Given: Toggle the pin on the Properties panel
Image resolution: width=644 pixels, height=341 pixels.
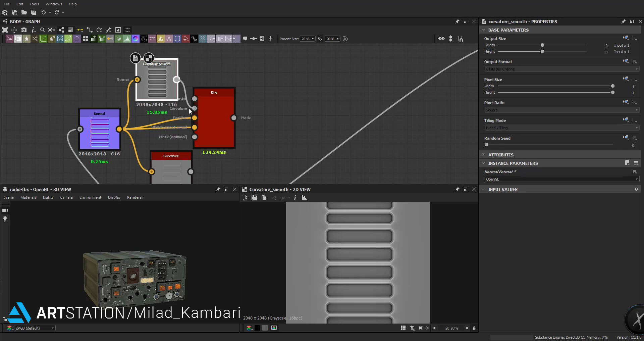Looking at the screenshot, I should pos(624,21).
